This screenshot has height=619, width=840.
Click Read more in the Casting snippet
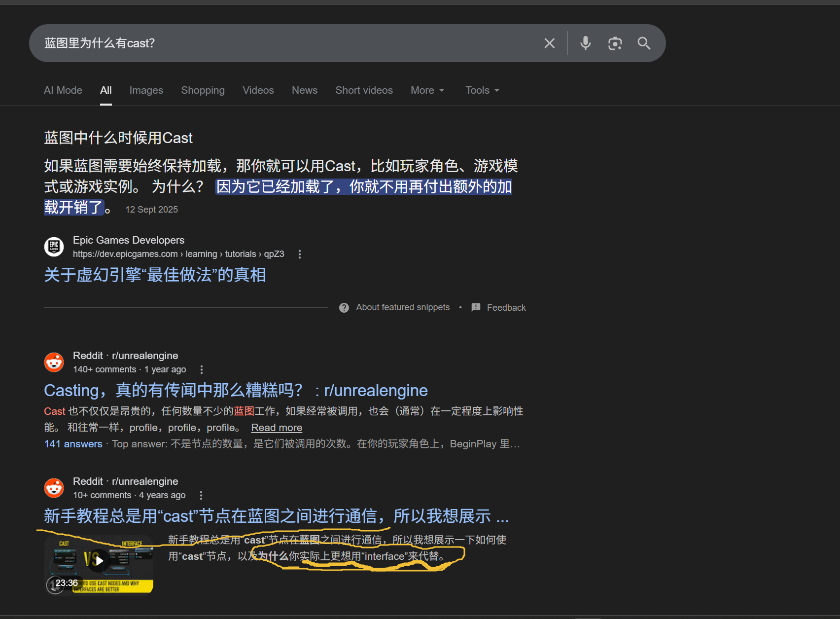tap(277, 428)
